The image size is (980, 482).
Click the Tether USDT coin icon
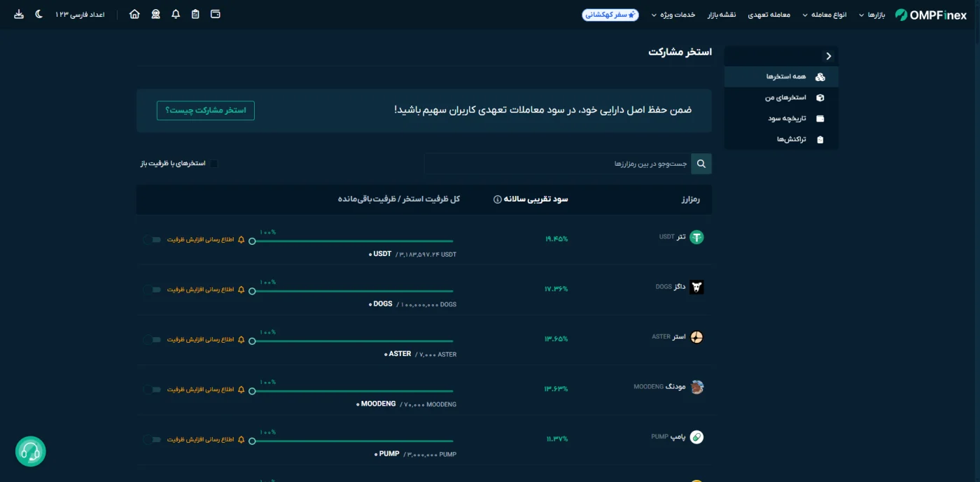696,237
